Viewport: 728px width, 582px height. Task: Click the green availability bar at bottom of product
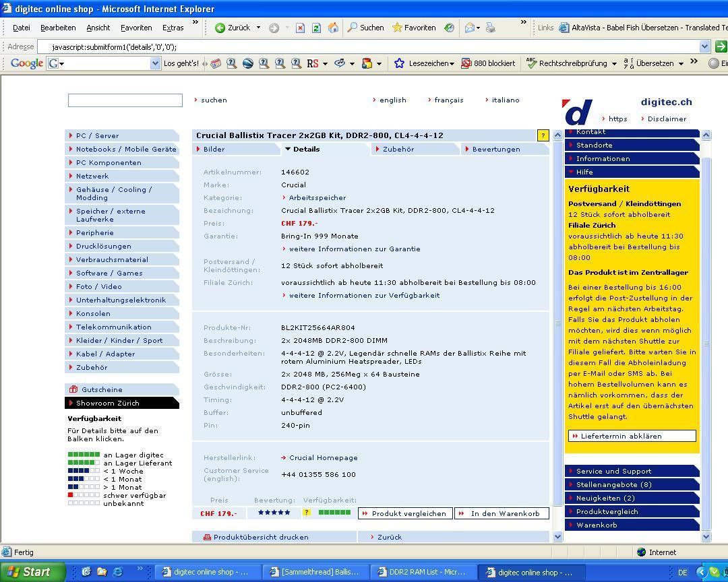(x=334, y=513)
